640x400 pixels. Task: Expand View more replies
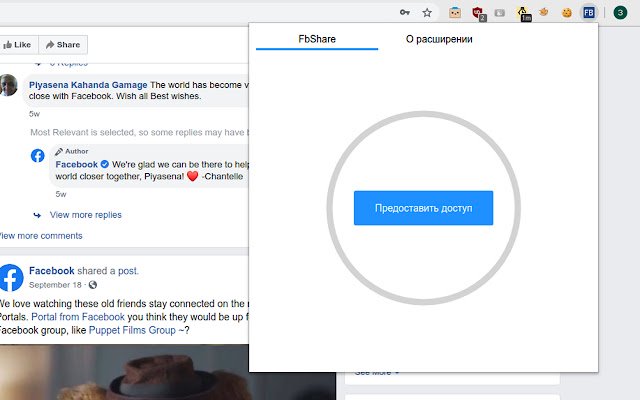(86, 215)
